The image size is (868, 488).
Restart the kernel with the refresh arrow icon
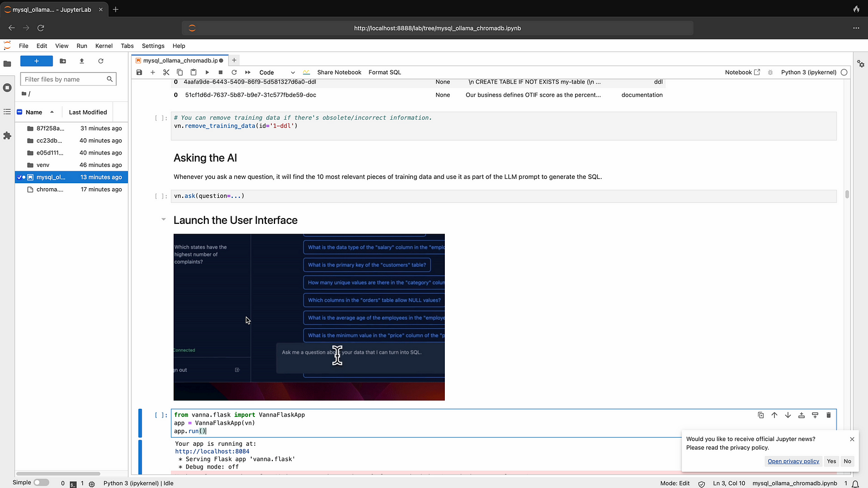(x=234, y=72)
